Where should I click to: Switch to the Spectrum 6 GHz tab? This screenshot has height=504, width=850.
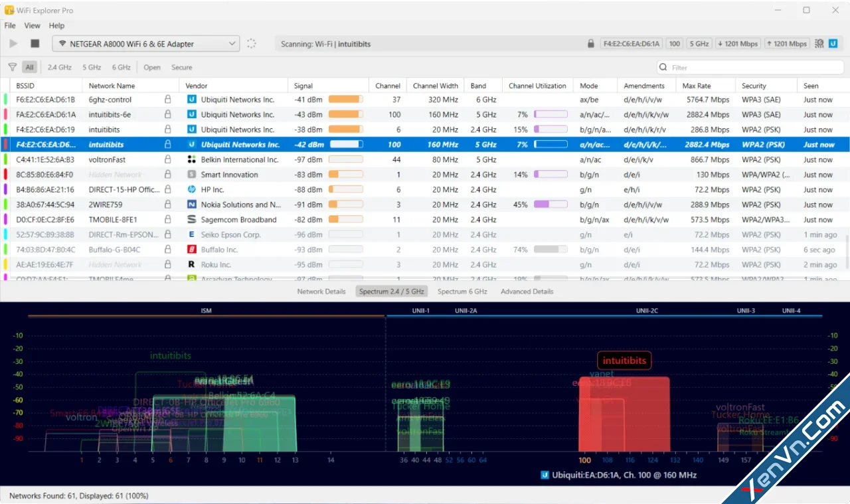[462, 292]
